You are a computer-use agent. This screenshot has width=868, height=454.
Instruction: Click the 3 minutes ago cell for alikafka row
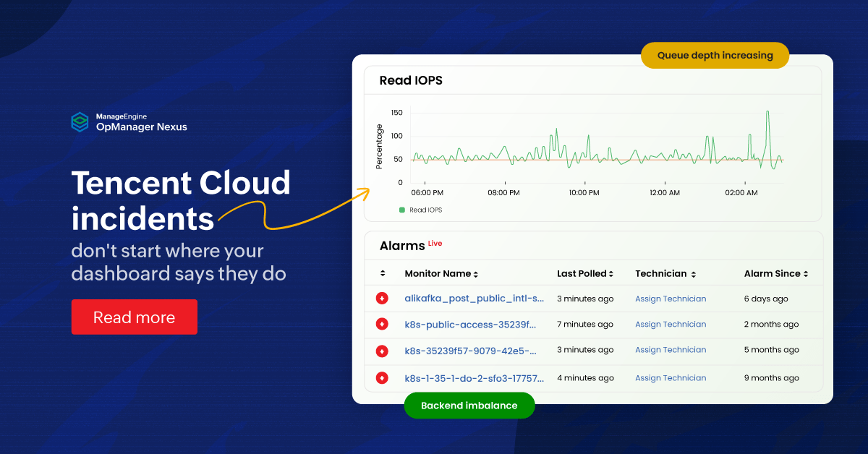(x=585, y=299)
